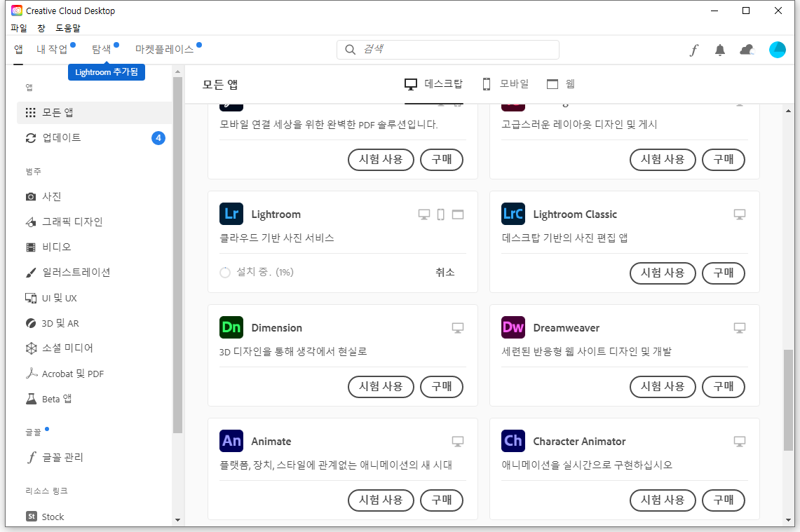Click the updates count badge 4
Viewport: 800px width, 532px height.
[x=158, y=137]
